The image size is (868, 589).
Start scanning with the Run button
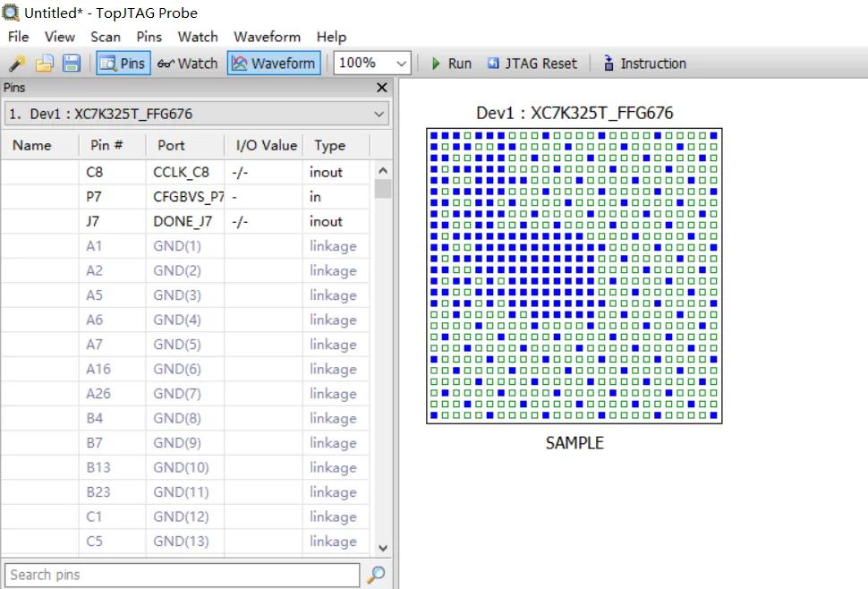point(451,64)
